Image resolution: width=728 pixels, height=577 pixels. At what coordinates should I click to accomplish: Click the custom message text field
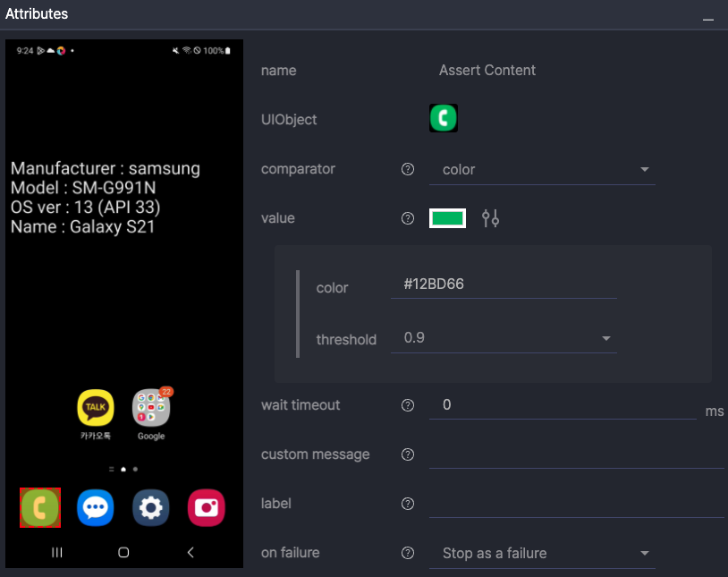coord(576,454)
